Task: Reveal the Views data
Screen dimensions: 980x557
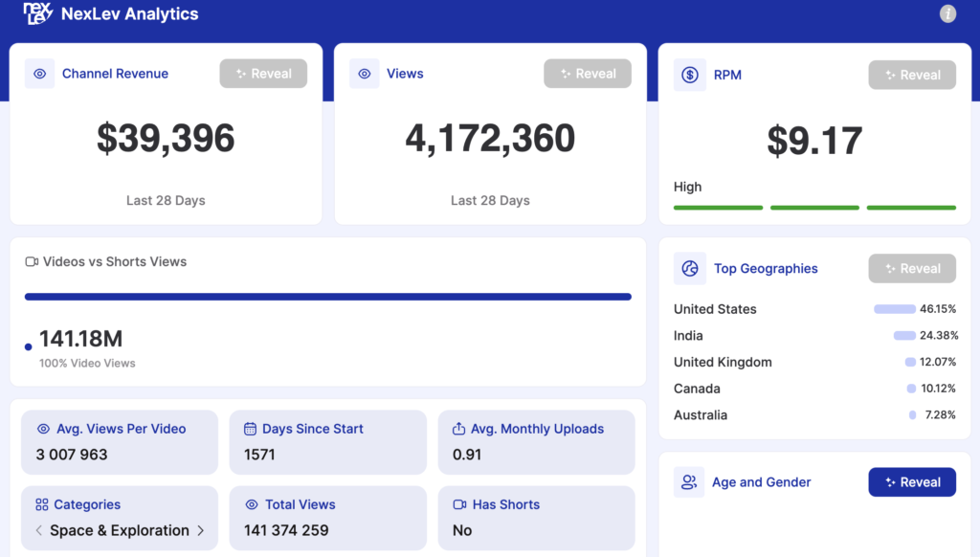Action: pyautogui.click(x=588, y=74)
